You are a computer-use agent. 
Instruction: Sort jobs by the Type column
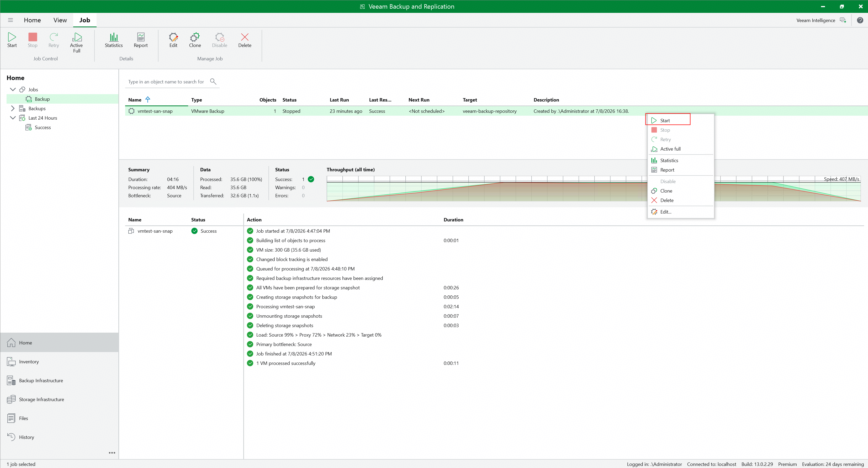[197, 100]
